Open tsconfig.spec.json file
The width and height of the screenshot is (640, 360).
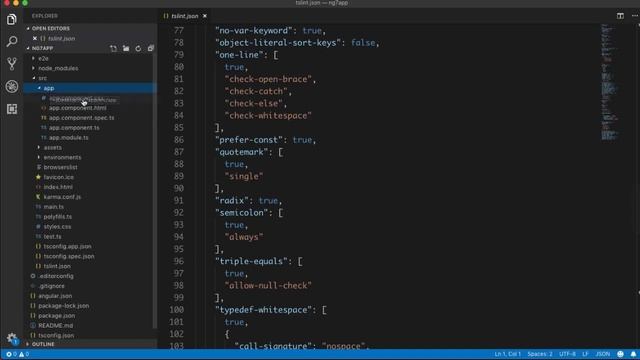point(69,256)
